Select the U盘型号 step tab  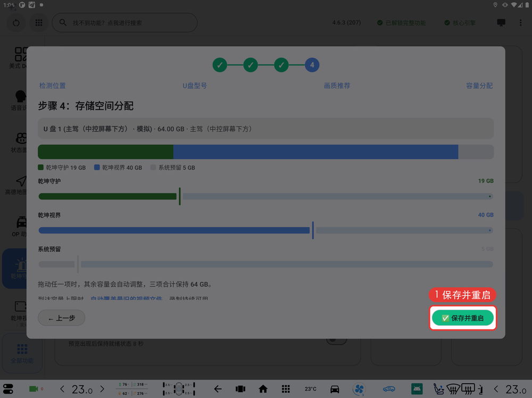(x=195, y=86)
